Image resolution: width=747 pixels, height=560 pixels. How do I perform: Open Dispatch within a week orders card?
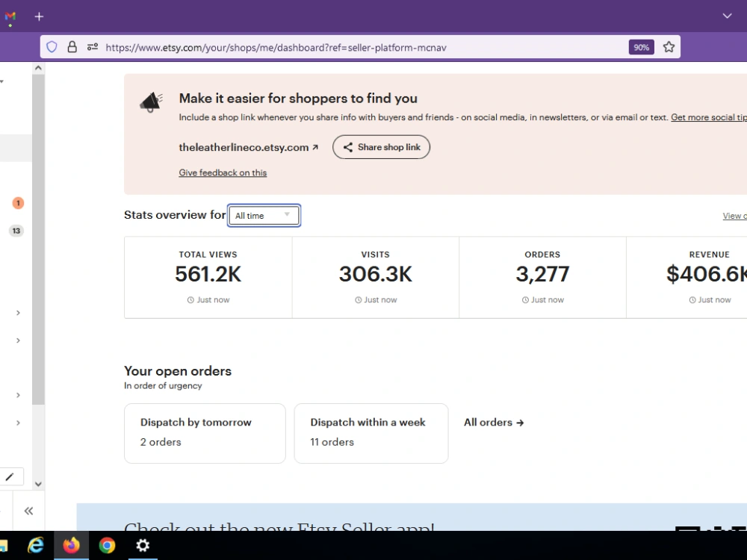click(x=371, y=433)
